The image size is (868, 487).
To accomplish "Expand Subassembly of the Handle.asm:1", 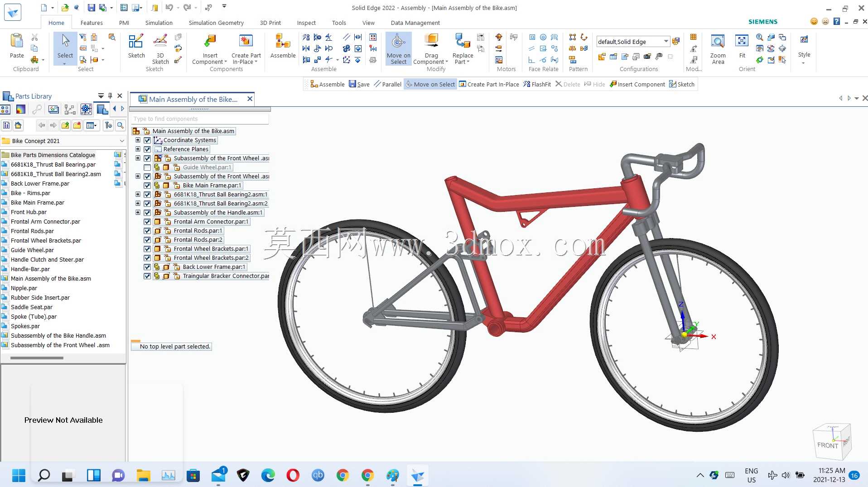I will [x=138, y=213].
